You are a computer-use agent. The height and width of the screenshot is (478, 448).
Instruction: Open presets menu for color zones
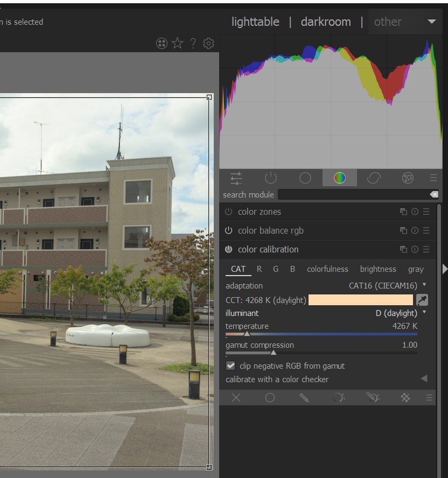coord(426,212)
